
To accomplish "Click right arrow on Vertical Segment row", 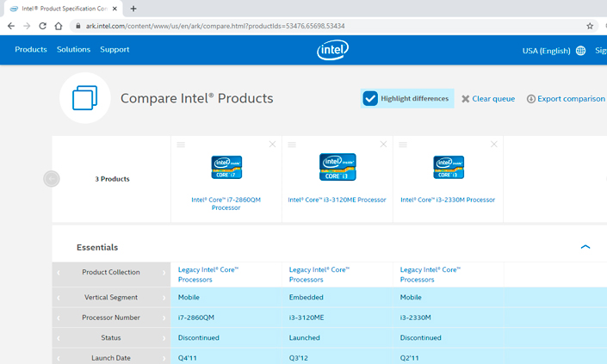I will (x=164, y=298).
